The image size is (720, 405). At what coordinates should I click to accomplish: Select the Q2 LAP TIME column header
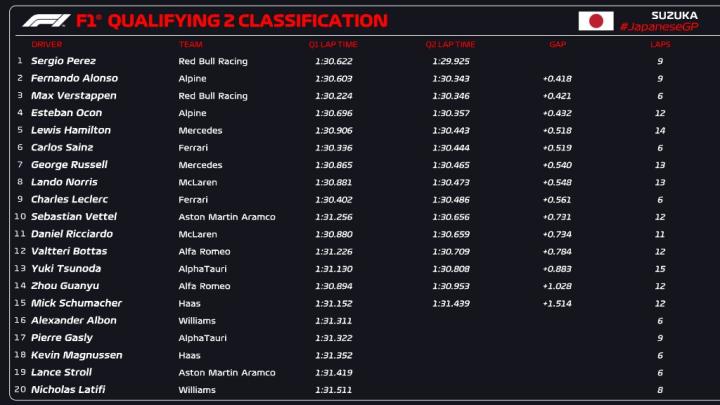coord(450,45)
